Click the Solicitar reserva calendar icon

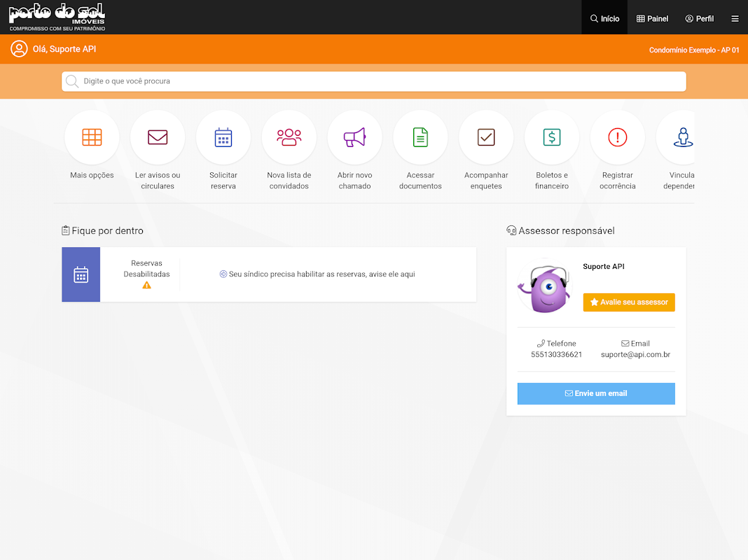coord(223,137)
